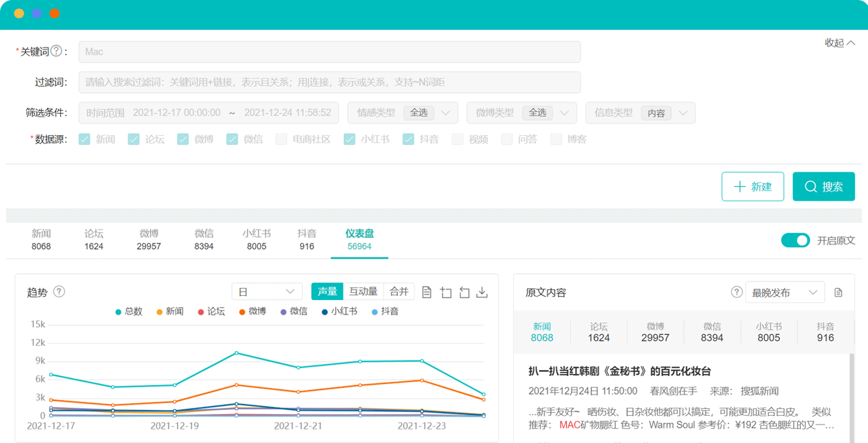Screen dimensions: 868x443
Task: Open the 微博类型 dropdown
Action: 522,113
